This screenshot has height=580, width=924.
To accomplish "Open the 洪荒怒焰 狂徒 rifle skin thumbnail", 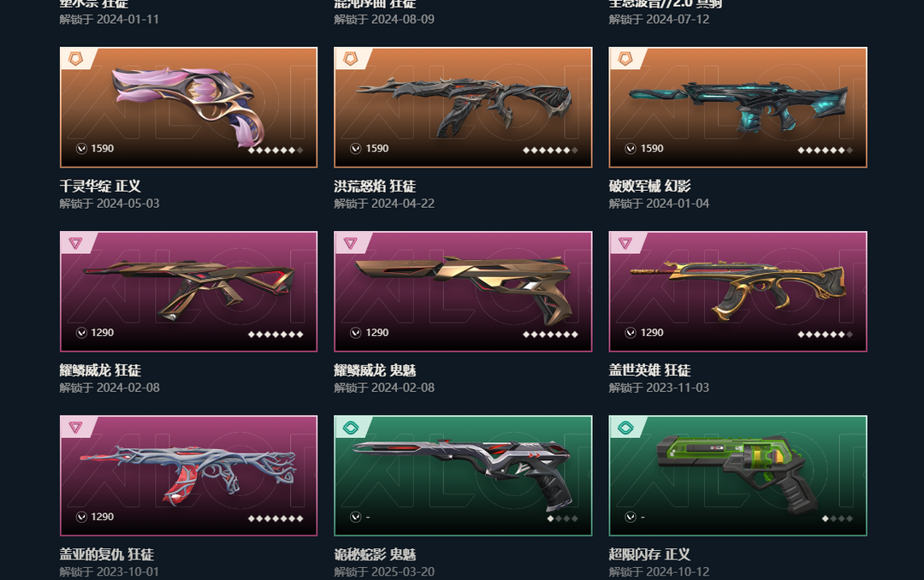I will click(x=463, y=107).
